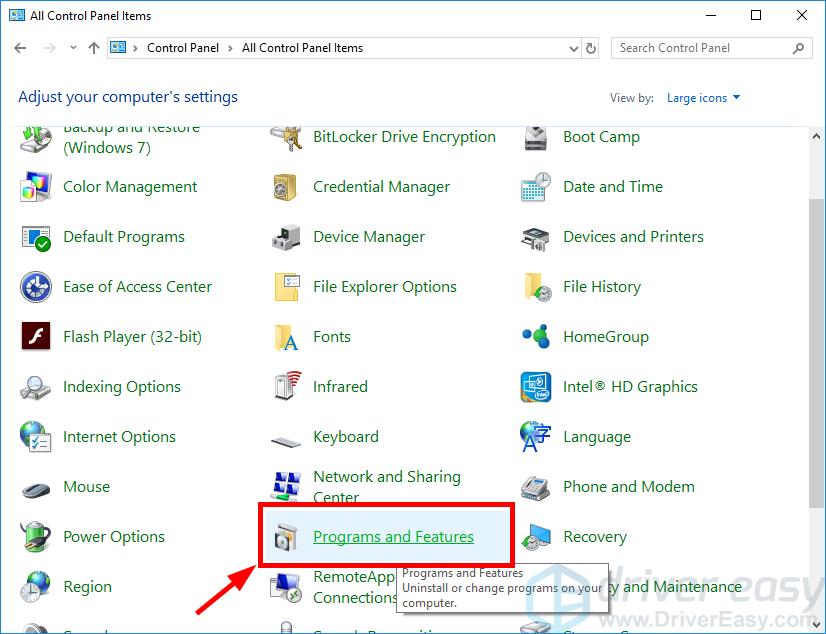Open the View by Large icons dropdown
Screen dimensions: 826x634
pos(703,98)
